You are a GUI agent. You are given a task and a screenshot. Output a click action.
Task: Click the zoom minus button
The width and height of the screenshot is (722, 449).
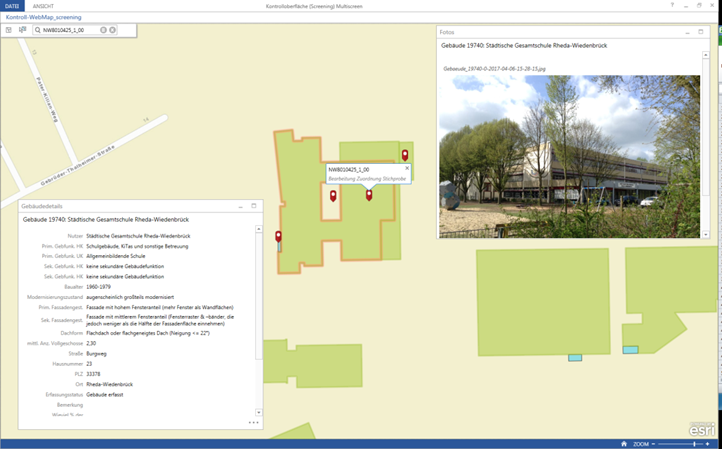653,444
